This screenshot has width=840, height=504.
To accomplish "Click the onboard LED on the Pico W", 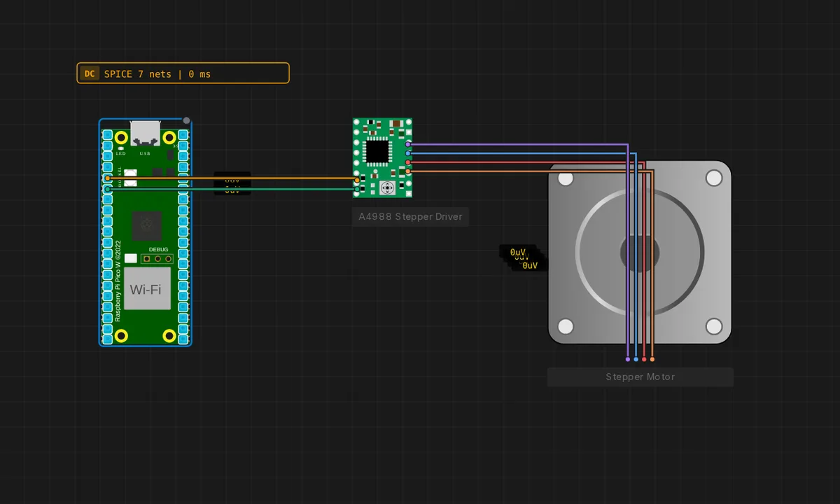I will [x=121, y=148].
